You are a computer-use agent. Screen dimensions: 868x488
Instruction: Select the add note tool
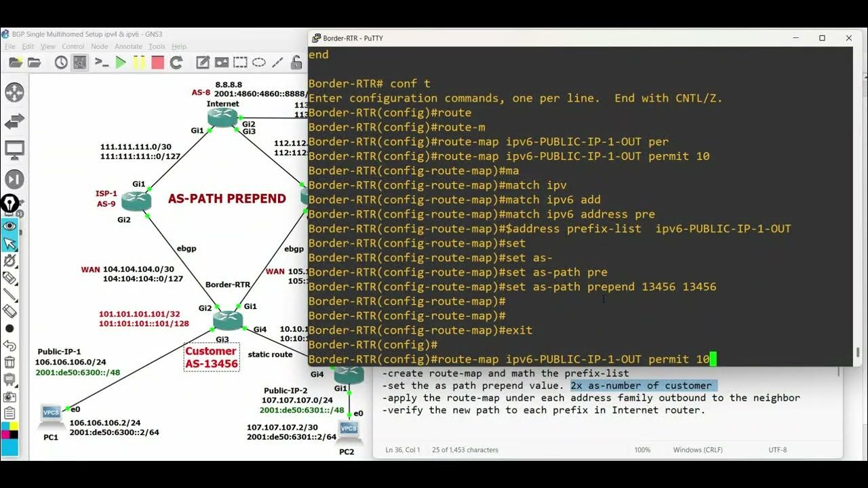tap(203, 63)
